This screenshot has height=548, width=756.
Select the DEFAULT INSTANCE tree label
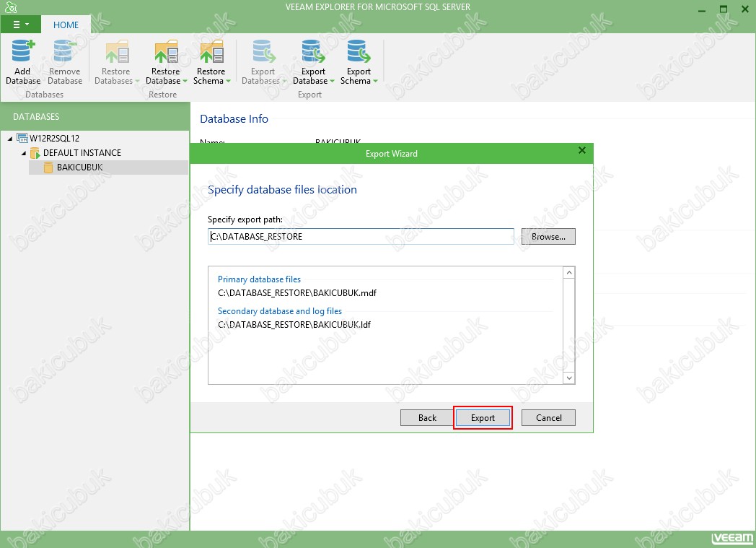click(82, 153)
